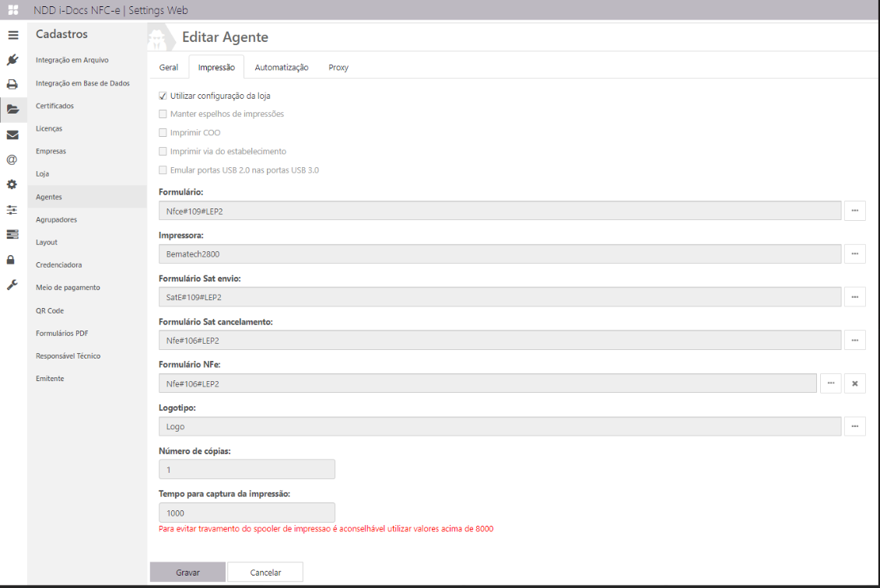Open the padlock security icon in sidebar

[11, 260]
